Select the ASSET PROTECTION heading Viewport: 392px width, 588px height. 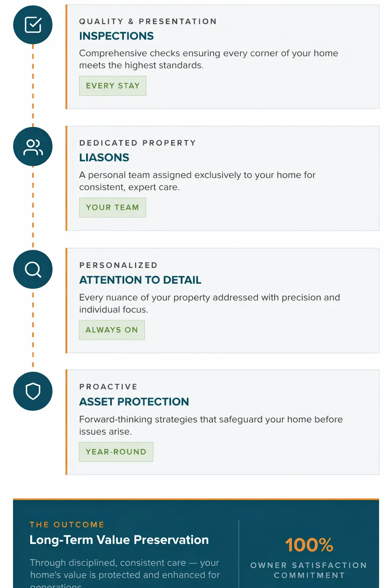tap(134, 402)
